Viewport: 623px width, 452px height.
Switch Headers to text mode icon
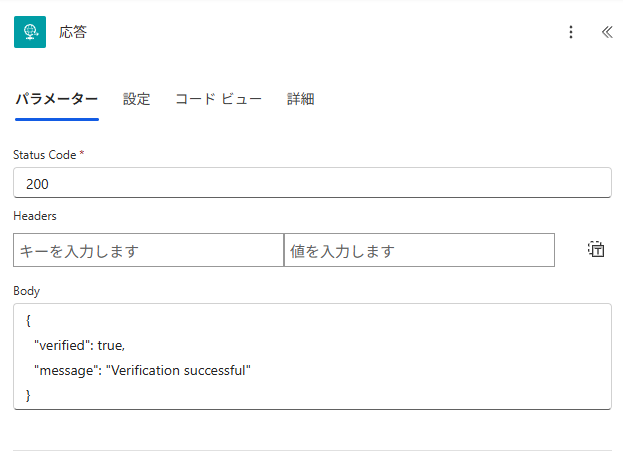[596, 249]
